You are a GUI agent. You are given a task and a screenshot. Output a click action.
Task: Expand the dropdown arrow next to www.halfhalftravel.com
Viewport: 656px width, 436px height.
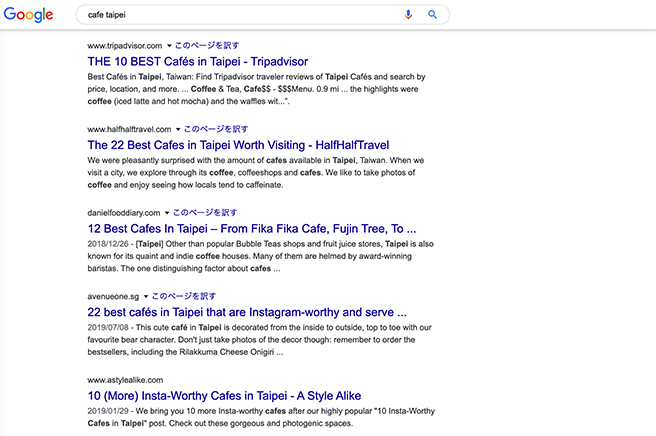tap(178, 129)
